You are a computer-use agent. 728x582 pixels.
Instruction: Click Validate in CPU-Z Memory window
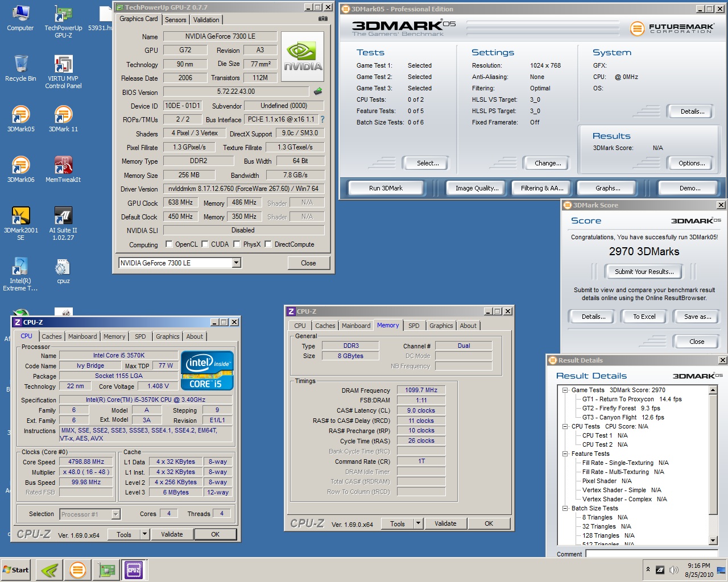click(x=445, y=523)
